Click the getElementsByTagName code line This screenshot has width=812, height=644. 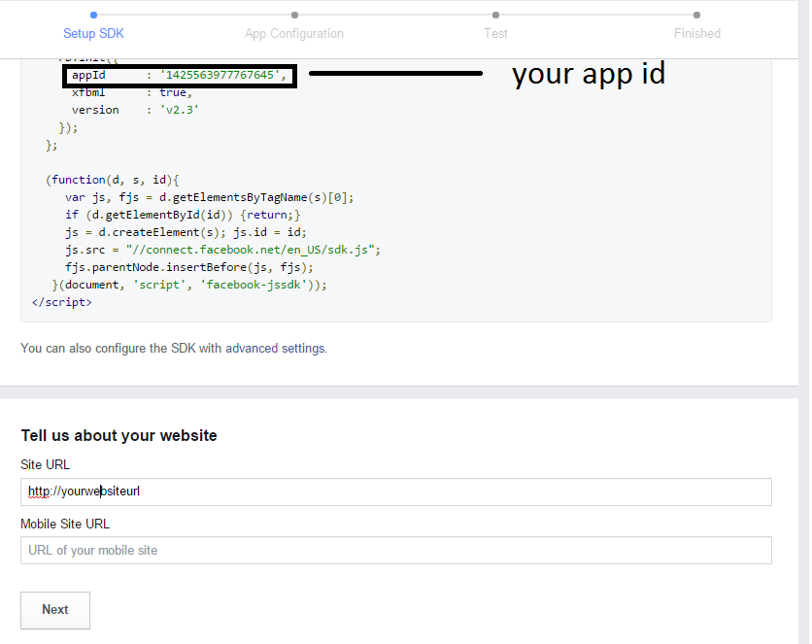[x=209, y=197]
